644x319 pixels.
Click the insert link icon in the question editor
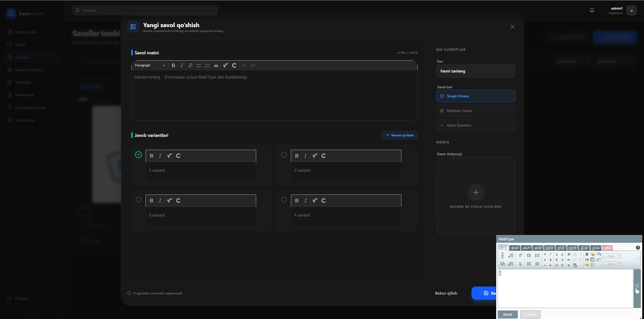(190, 65)
